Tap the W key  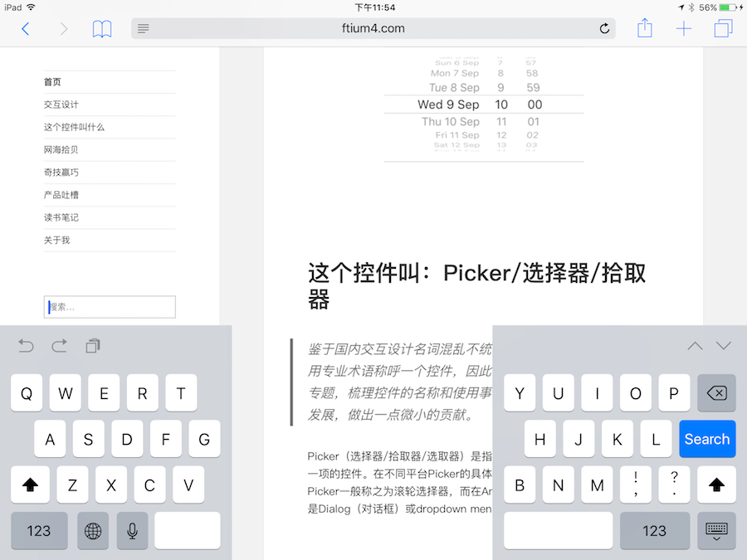pos(66,393)
